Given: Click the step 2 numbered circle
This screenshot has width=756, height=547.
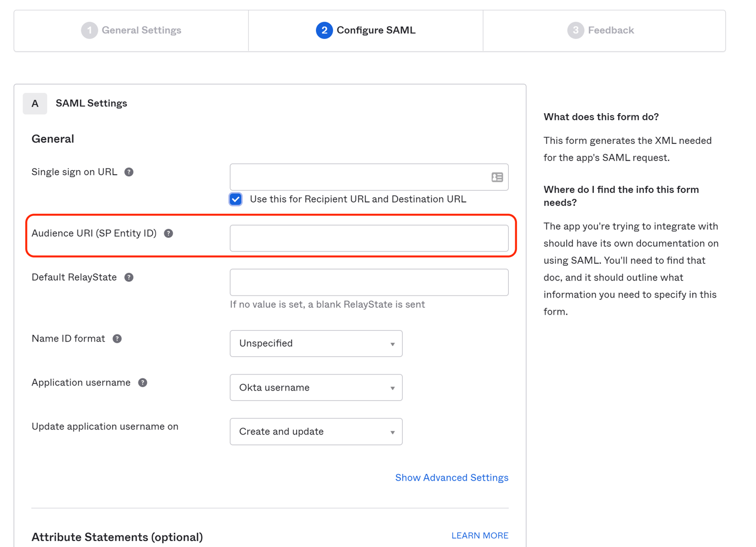Looking at the screenshot, I should pyautogui.click(x=324, y=30).
